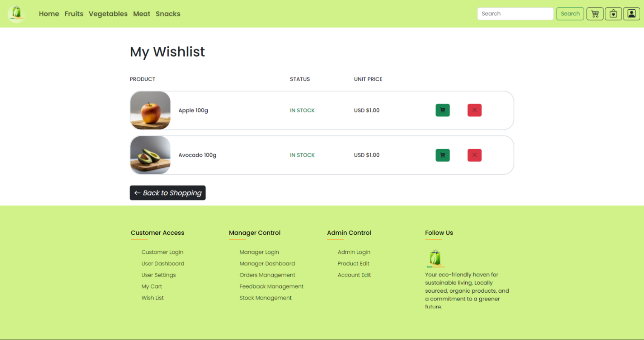
Task: Open the Vegetables category
Action: point(108,14)
